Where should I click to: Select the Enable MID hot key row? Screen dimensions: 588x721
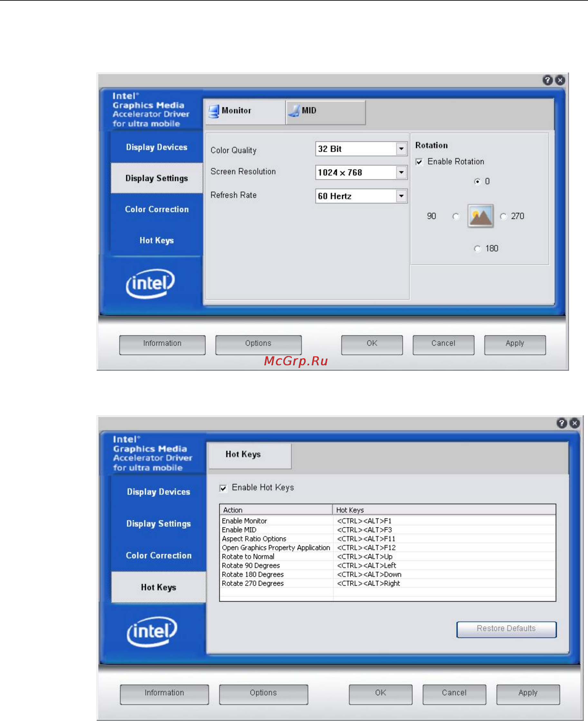387,530
